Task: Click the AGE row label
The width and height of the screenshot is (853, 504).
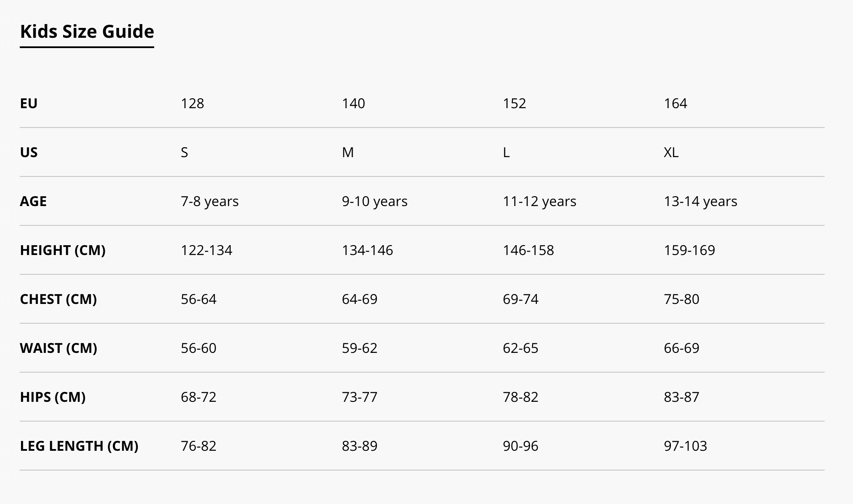Action: point(34,201)
